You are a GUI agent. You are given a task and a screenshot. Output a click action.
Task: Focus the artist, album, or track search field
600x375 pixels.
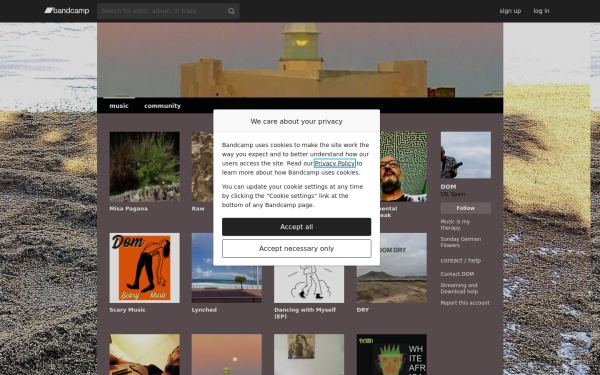(168, 11)
